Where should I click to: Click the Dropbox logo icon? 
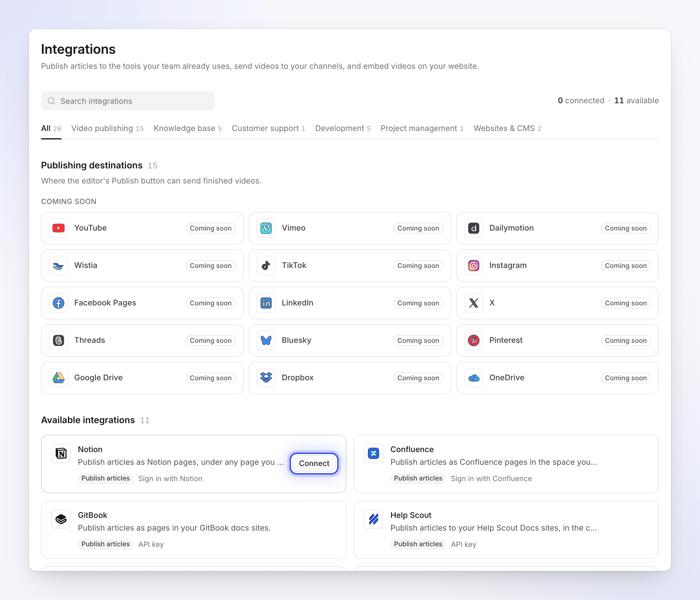point(266,378)
